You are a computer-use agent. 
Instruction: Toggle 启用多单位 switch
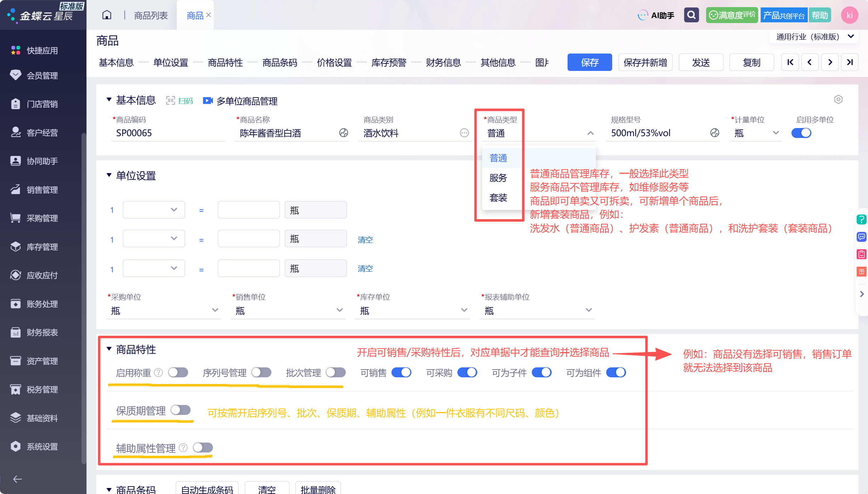click(801, 133)
